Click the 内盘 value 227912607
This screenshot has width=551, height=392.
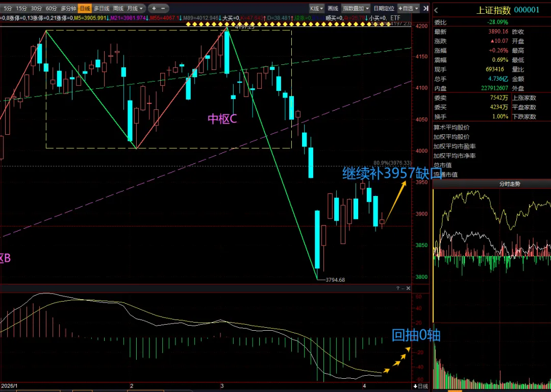point(494,88)
